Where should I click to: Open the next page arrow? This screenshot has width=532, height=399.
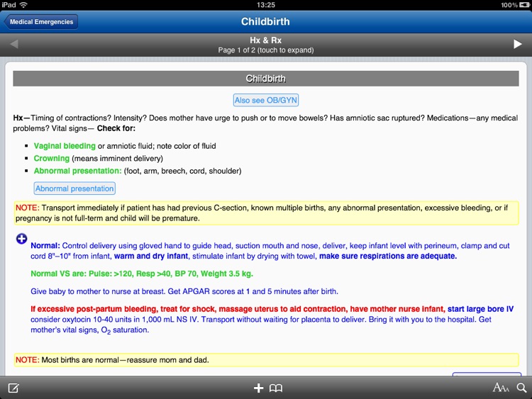(517, 44)
